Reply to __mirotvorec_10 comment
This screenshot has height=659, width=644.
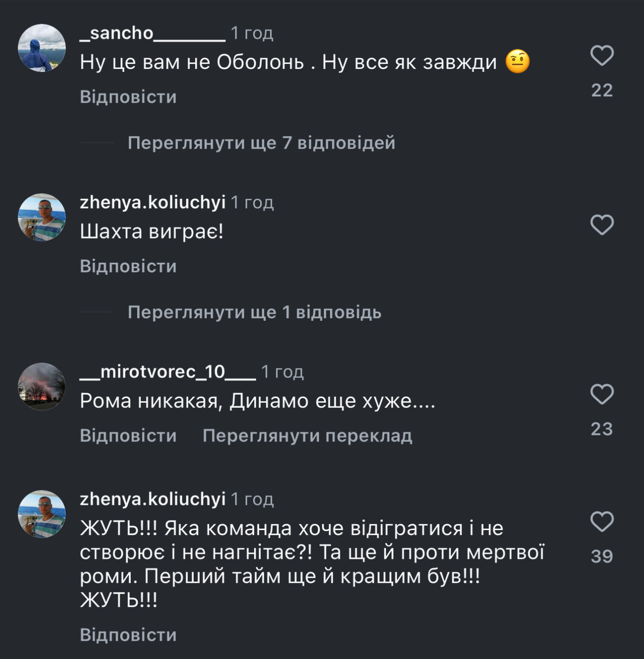coord(128,435)
